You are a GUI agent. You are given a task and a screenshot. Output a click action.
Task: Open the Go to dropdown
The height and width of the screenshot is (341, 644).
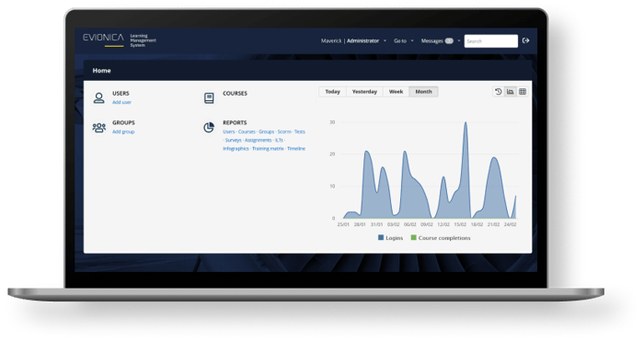click(403, 40)
